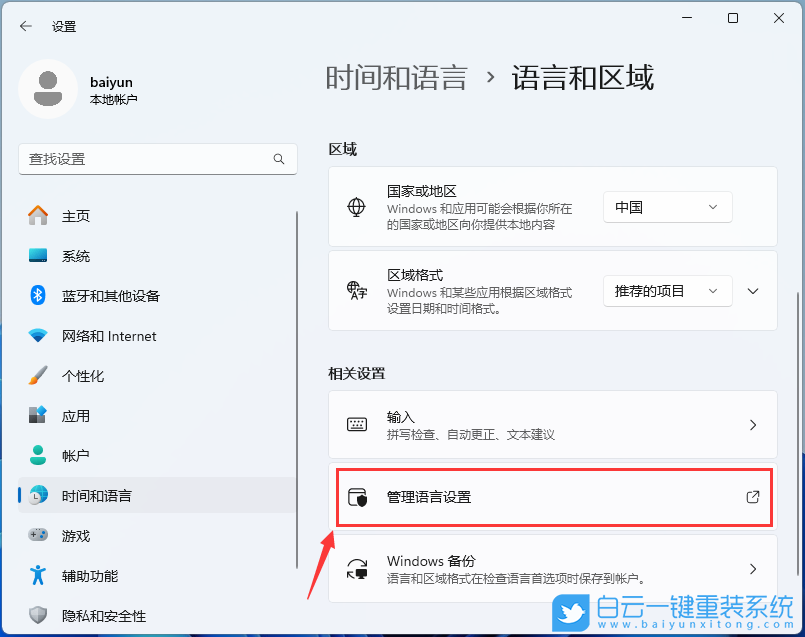
Task: Open 帐户 settings from sidebar
Action: click(x=75, y=456)
